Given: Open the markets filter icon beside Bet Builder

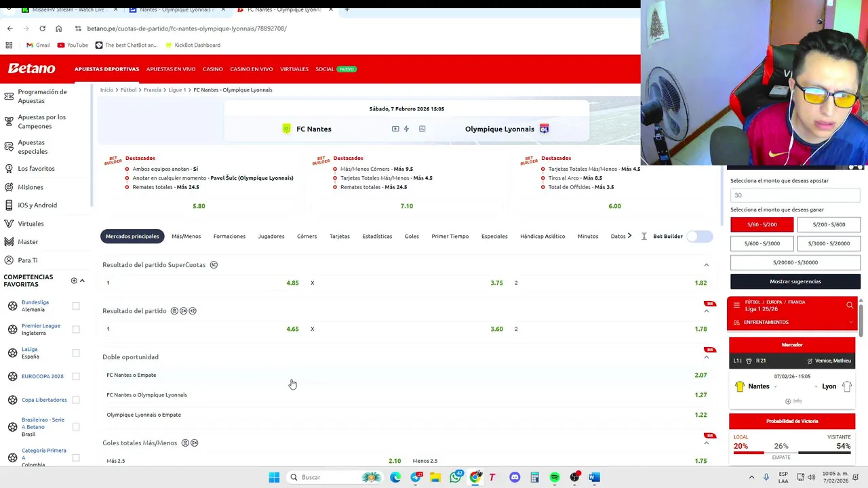Looking at the screenshot, I should [644, 236].
